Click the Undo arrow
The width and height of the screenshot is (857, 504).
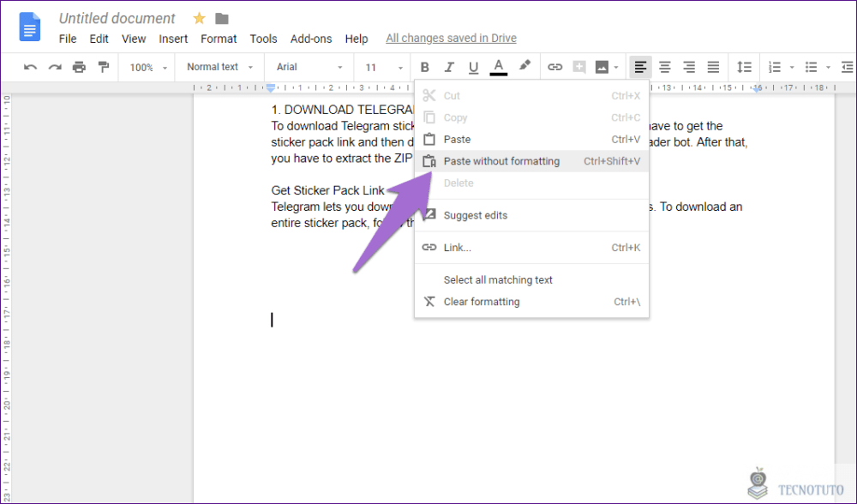[31, 67]
